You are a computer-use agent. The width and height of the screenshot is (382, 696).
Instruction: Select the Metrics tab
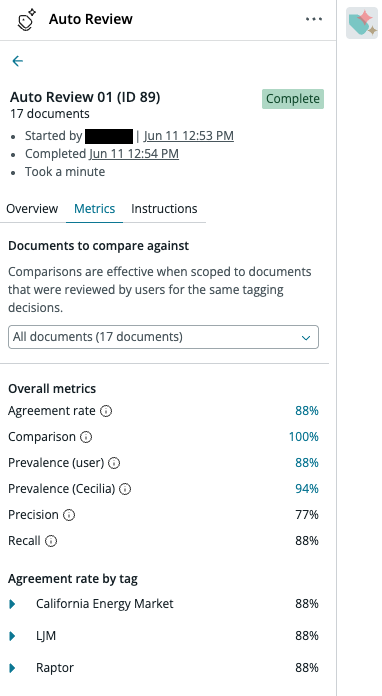click(x=95, y=209)
